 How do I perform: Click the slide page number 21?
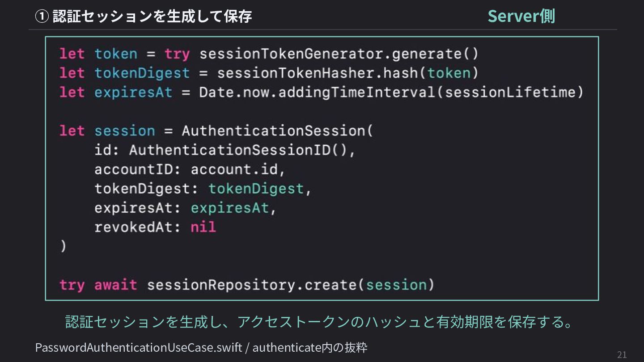tap(622, 355)
